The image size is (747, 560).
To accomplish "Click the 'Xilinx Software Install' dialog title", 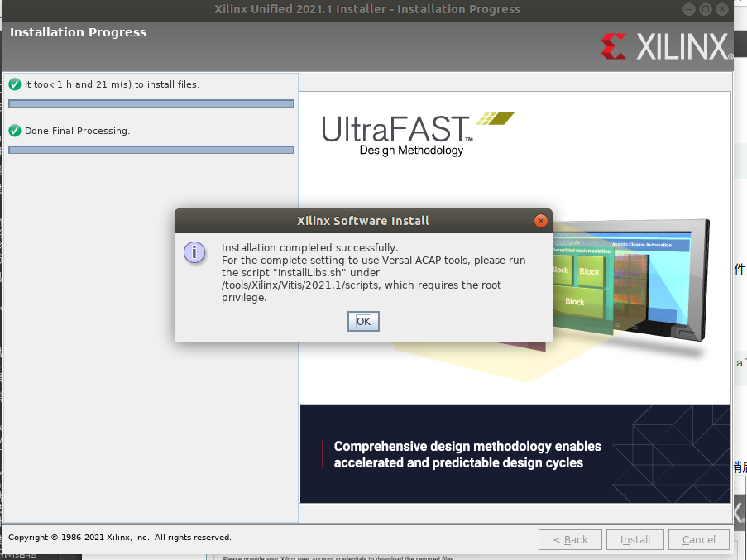I will point(363,221).
